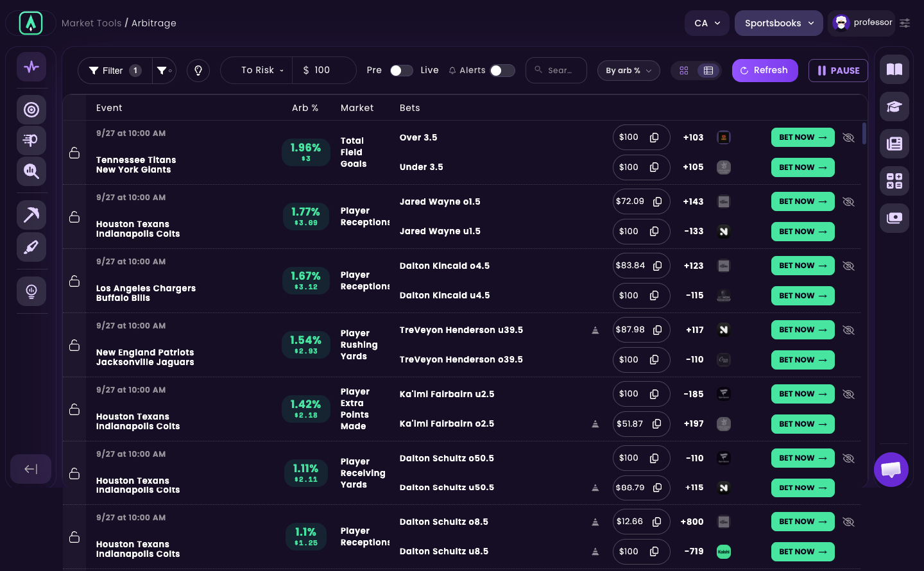Image resolution: width=924 pixels, height=571 pixels.
Task: Click the Event column header
Action: point(109,108)
